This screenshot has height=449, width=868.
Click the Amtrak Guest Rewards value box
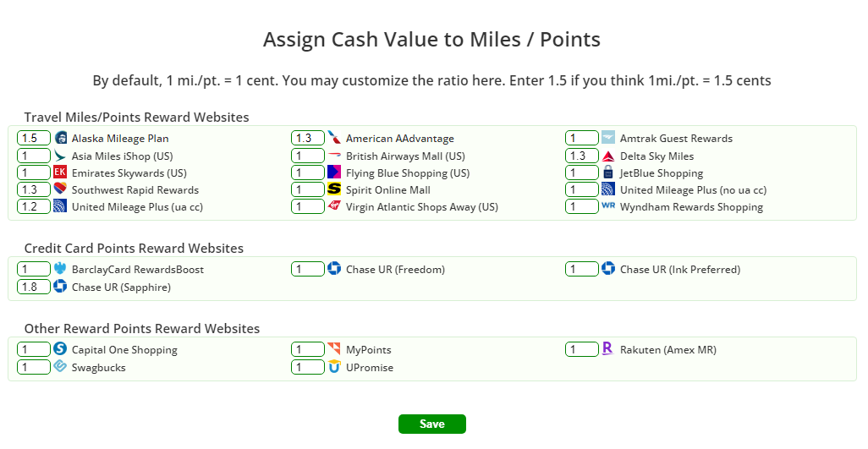582,139
